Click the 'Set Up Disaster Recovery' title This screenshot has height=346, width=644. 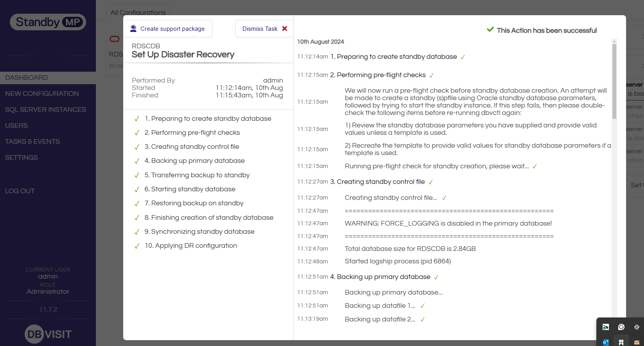pyautogui.click(x=183, y=55)
